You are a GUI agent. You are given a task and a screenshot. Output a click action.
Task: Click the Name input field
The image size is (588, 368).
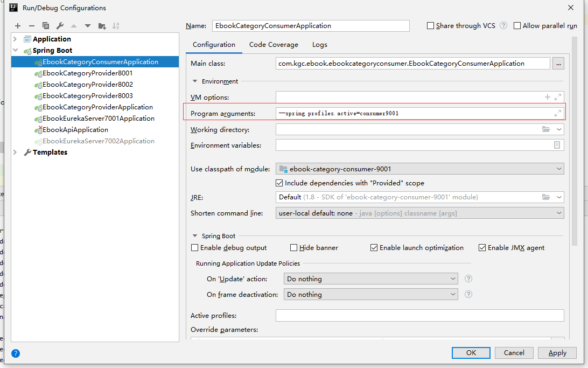[x=311, y=26]
